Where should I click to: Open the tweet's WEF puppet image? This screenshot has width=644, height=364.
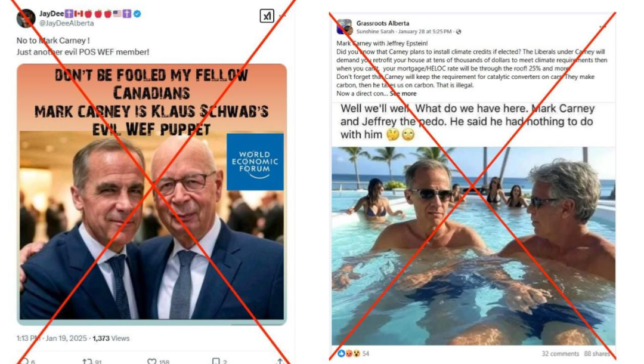point(152,195)
